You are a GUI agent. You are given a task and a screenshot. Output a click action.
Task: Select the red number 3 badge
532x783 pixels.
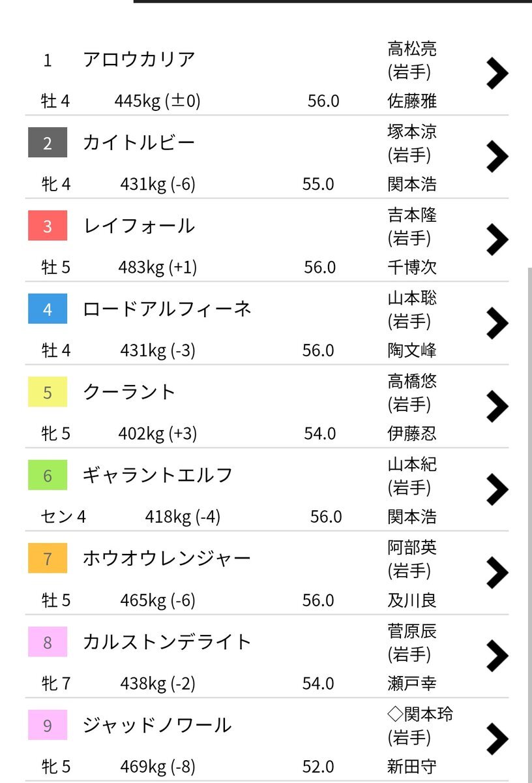48,226
